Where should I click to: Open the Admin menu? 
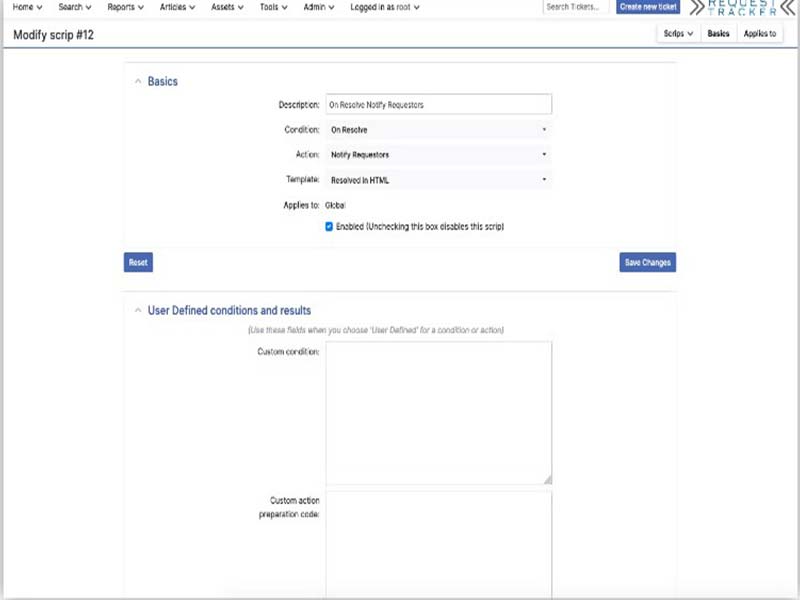pos(313,8)
